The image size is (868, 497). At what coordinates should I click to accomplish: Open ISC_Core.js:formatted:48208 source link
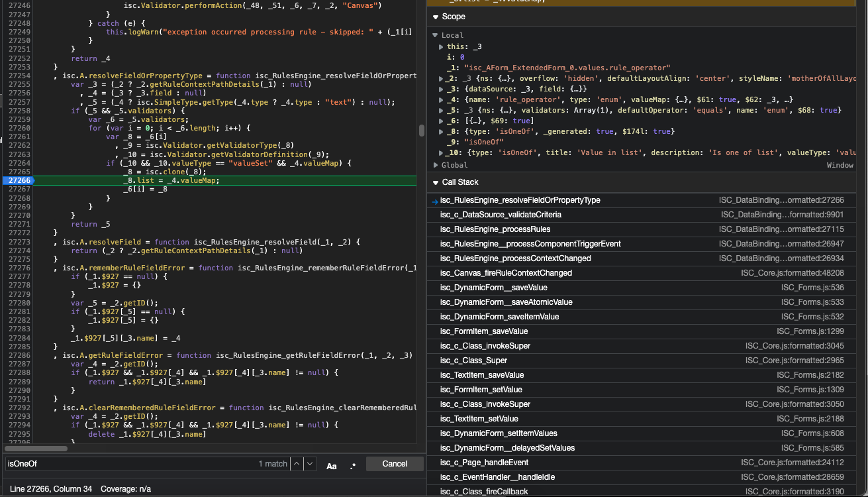pyautogui.click(x=793, y=273)
